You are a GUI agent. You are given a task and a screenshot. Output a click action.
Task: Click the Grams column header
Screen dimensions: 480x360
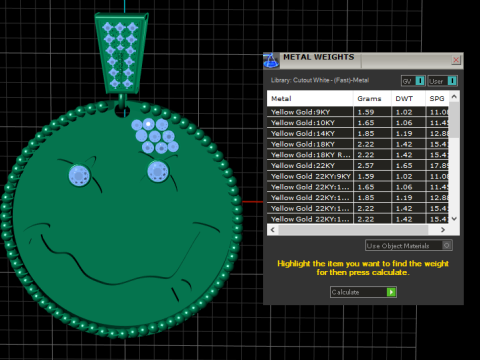pyautogui.click(x=372, y=99)
